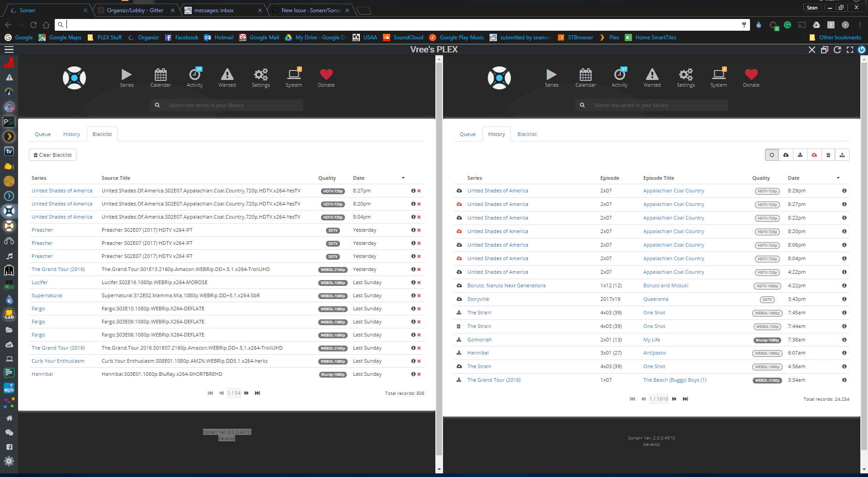868x477 pixels.
Task: Open Settings in the right Sonarr pane
Action: 686,77
